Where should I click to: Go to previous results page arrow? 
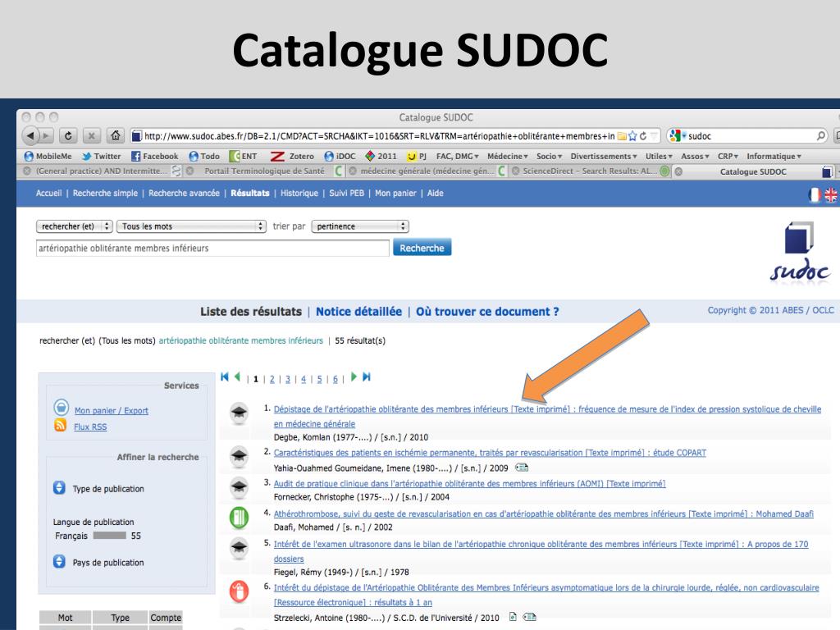[237, 377]
